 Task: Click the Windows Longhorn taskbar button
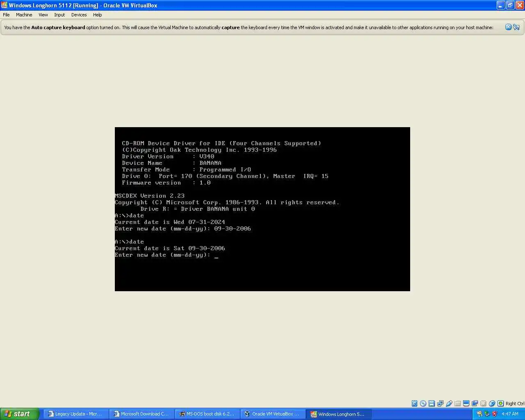pyautogui.click(x=339, y=414)
